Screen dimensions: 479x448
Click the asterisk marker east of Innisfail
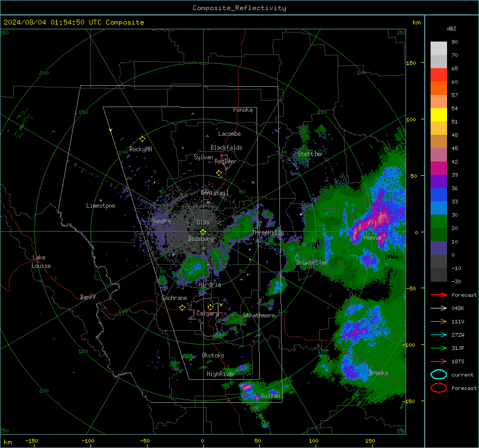[x=253, y=183]
